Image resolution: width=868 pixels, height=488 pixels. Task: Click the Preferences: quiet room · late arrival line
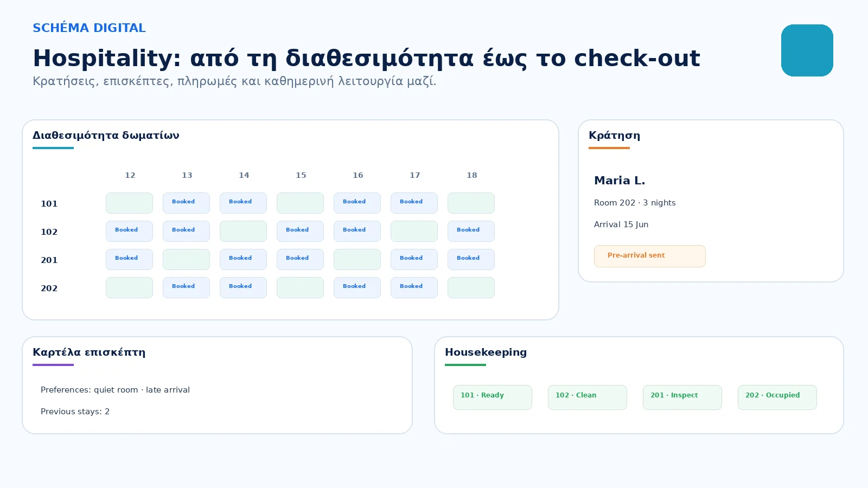tap(115, 390)
